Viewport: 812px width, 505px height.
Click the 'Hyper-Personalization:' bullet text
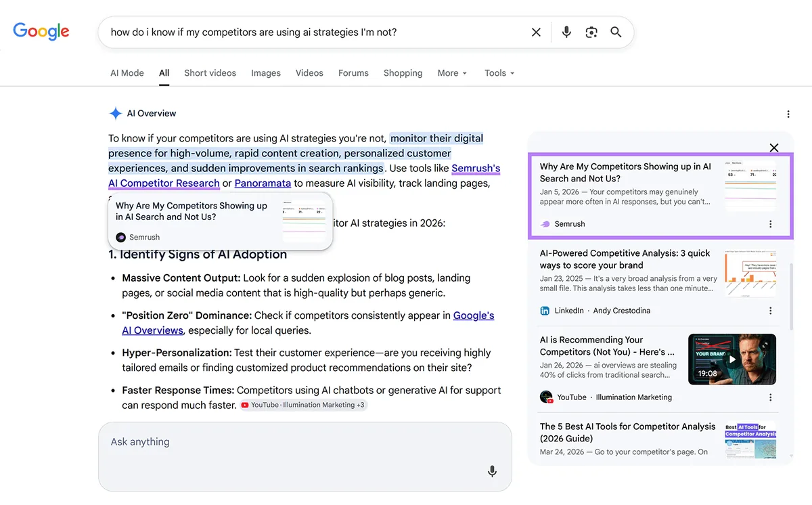point(177,353)
